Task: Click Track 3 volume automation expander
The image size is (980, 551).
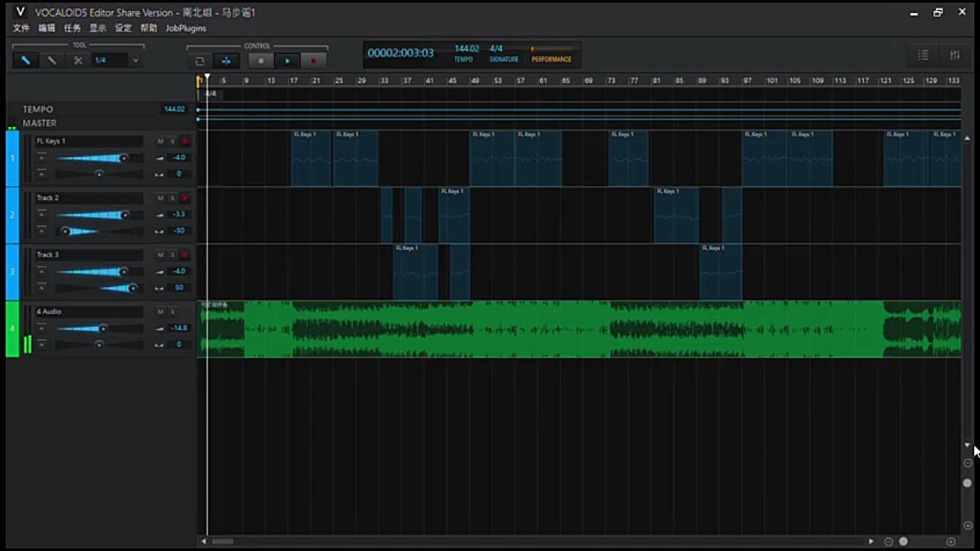Action: coord(41,271)
